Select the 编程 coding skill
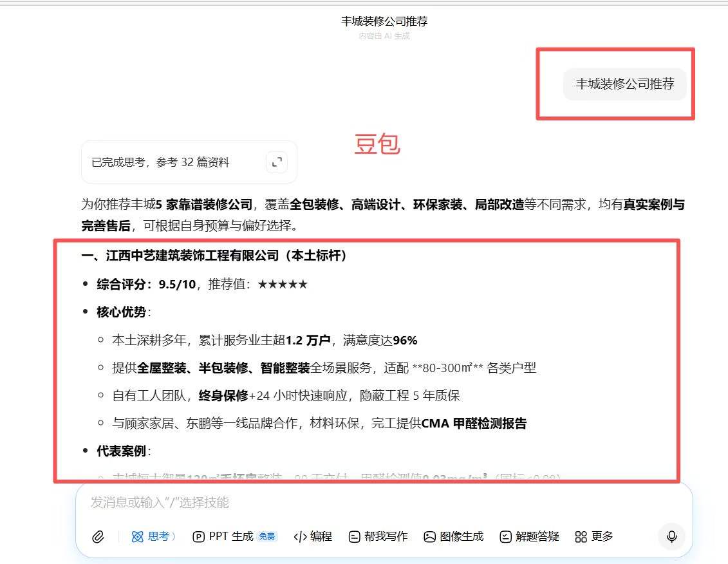 (313, 536)
